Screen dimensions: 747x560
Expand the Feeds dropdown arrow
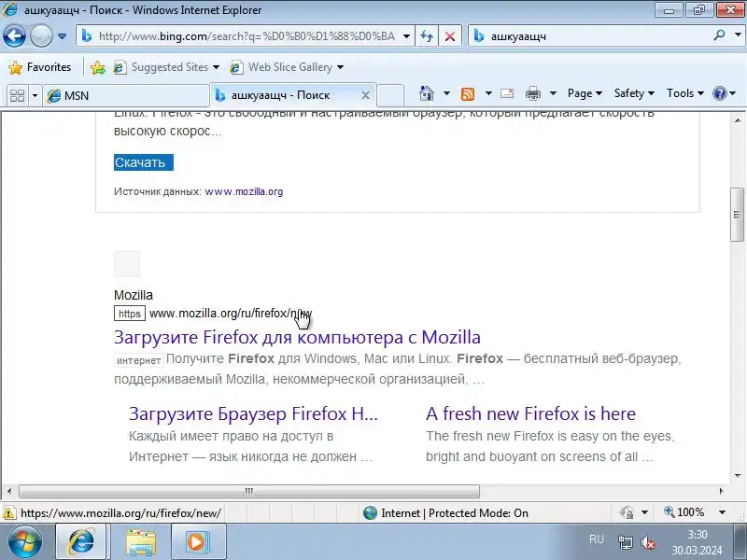[488, 93]
